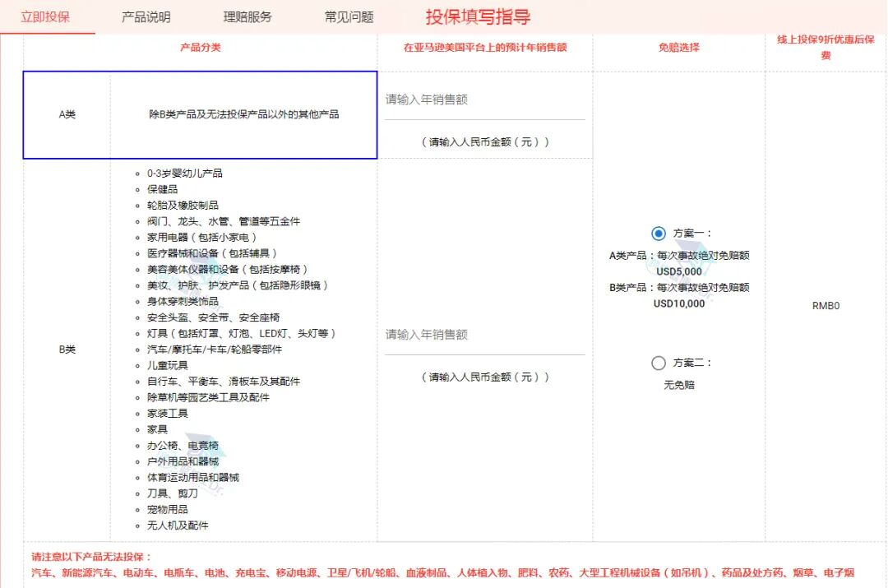Focus the B类 annual sales input field

tap(485, 335)
